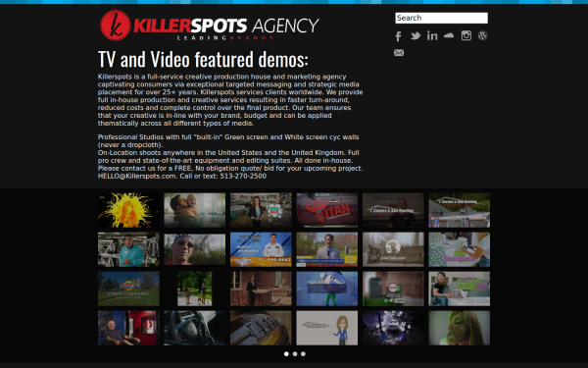Open the Instagram camera icon
This screenshot has height=368, width=588.
pos(466,35)
